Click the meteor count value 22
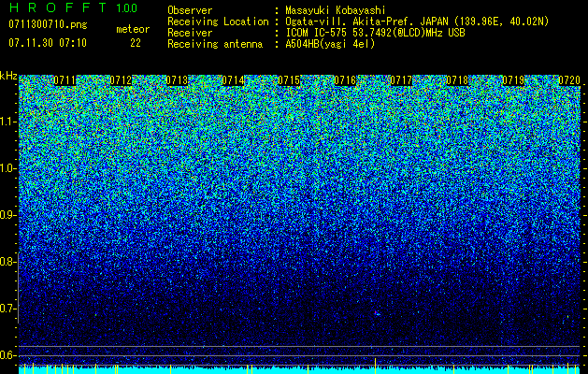 pos(136,43)
